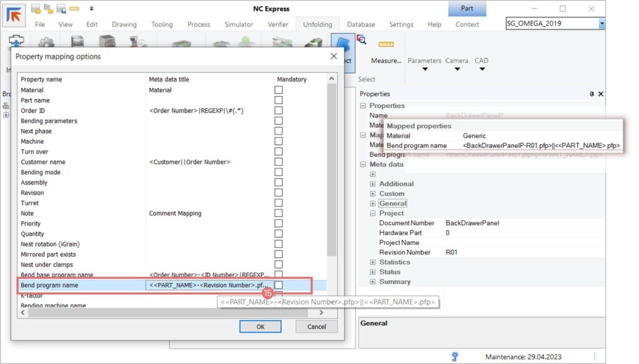Open the Database ribbon tab
The image size is (639, 364).
point(361,24)
